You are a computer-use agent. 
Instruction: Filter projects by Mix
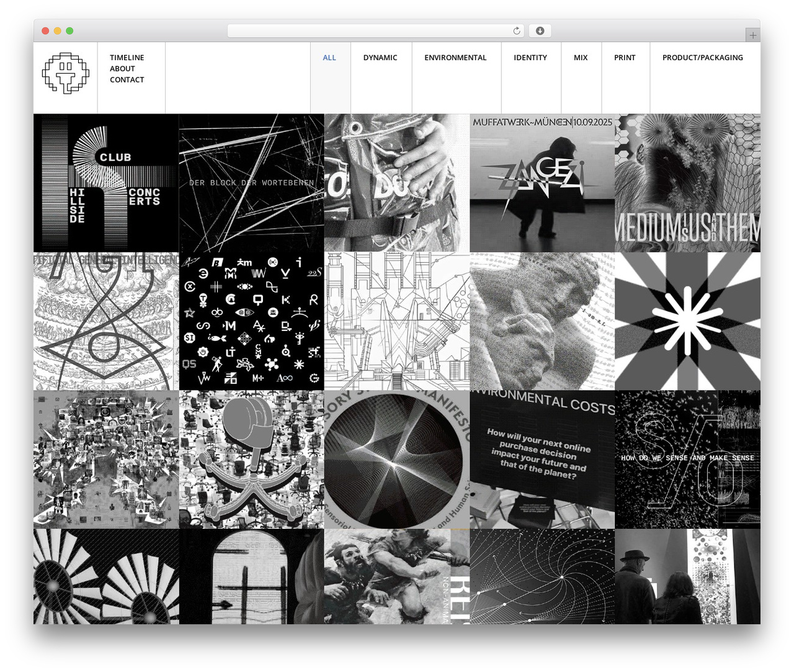coord(581,58)
